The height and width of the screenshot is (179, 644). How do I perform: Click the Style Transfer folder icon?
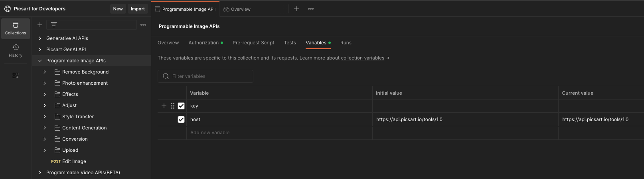coord(57,117)
